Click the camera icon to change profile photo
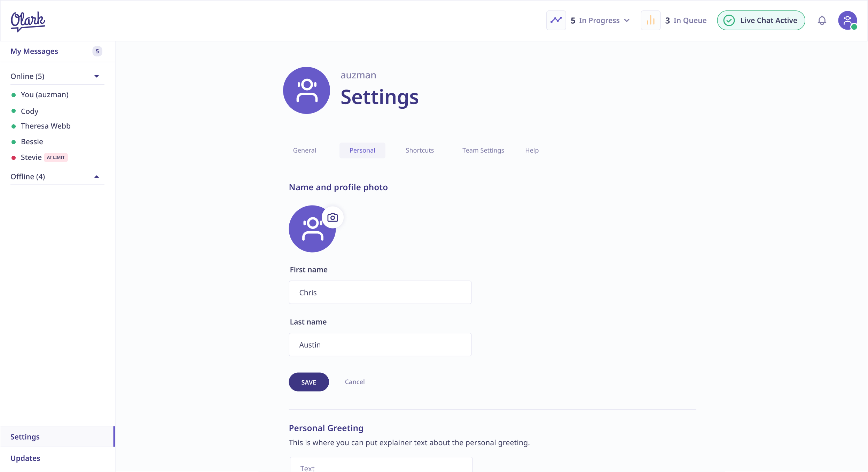868x472 pixels. coord(332,217)
